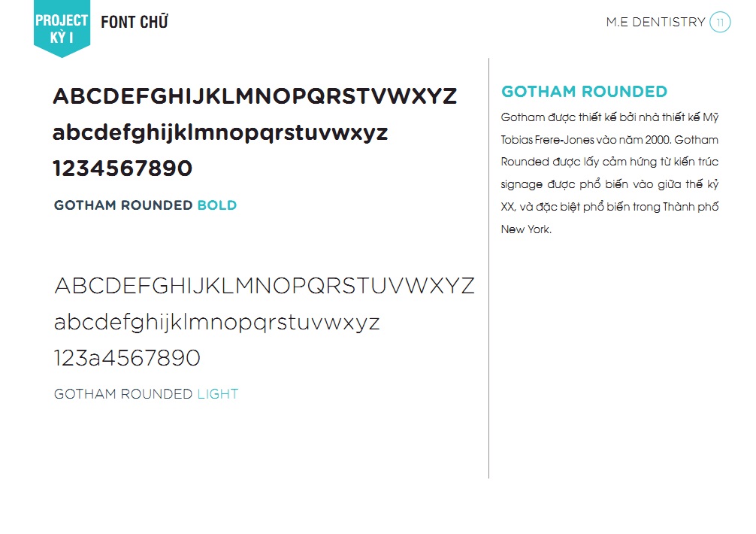Click the teal word LIGHT
This screenshot has width=756, height=534.
click(217, 394)
